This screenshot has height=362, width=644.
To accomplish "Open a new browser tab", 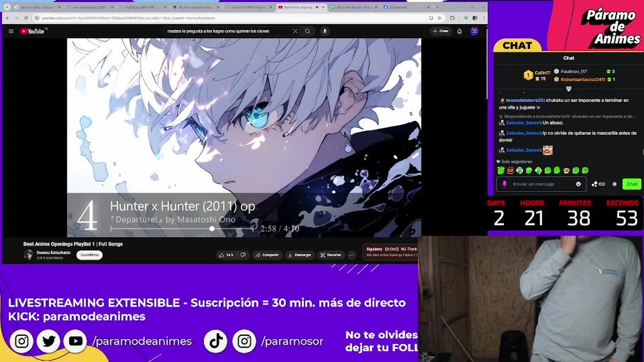I will tap(439, 8).
